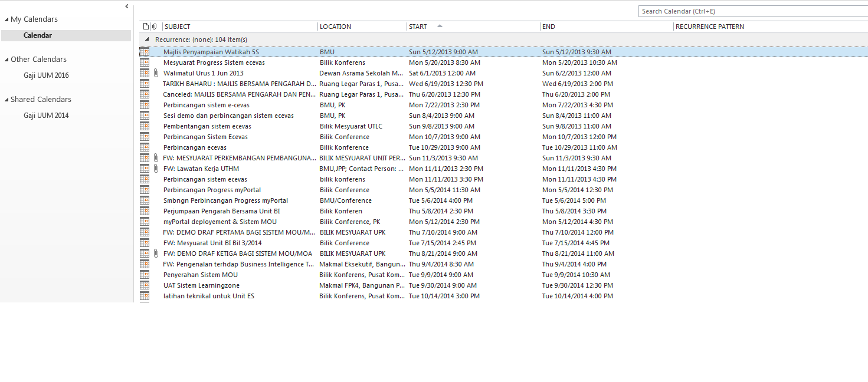Click end time Mon 5/20/2013 10:30 AM
Viewport: 868px width, 382px height.
pyautogui.click(x=579, y=62)
